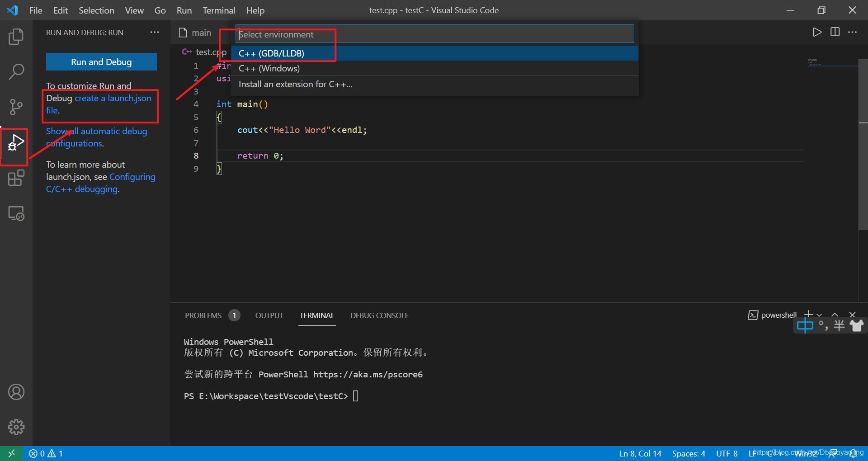Click the terminal prompt PS E:\Workspace line
This screenshot has height=461, width=868.
tap(266, 396)
